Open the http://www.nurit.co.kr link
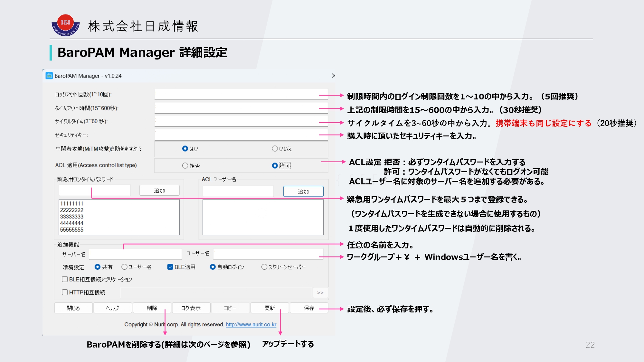This screenshot has height=362, width=644. [251, 324]
